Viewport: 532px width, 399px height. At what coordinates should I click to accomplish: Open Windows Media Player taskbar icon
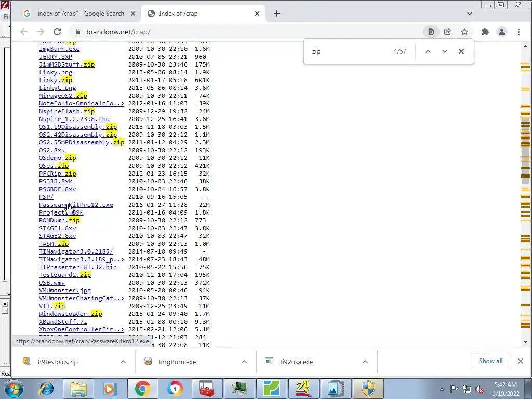110,389
